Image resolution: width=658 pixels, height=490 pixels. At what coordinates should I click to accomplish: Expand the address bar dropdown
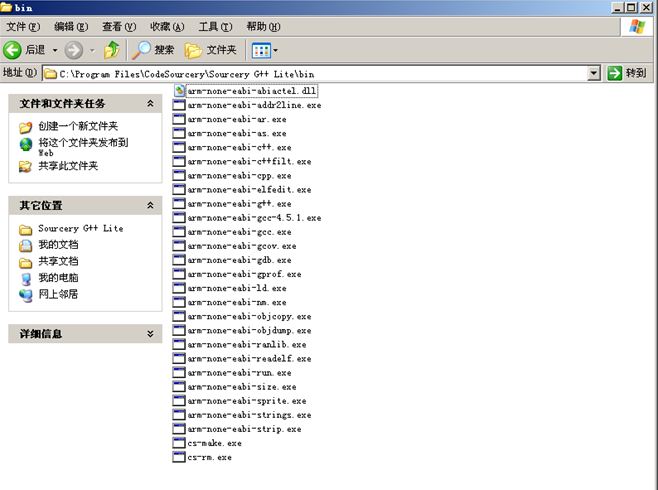[x=593, y=74]
